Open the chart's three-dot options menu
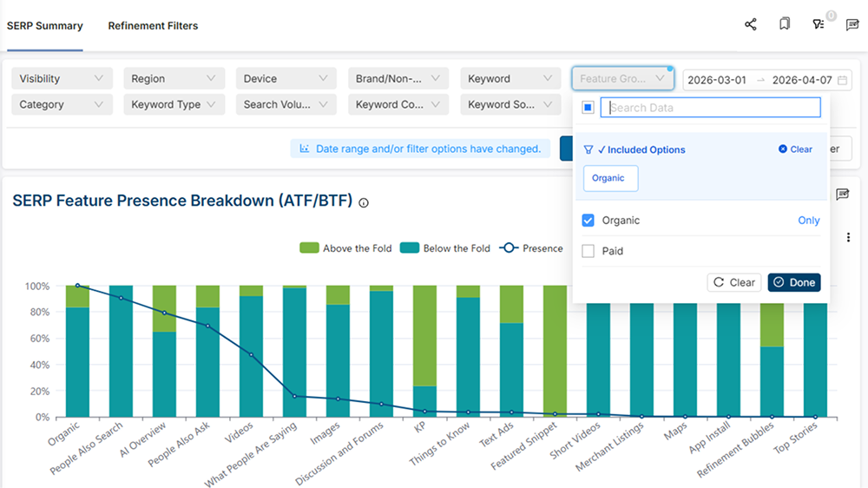The height and width of the screenshot is (488, 868). pos(848,237)
